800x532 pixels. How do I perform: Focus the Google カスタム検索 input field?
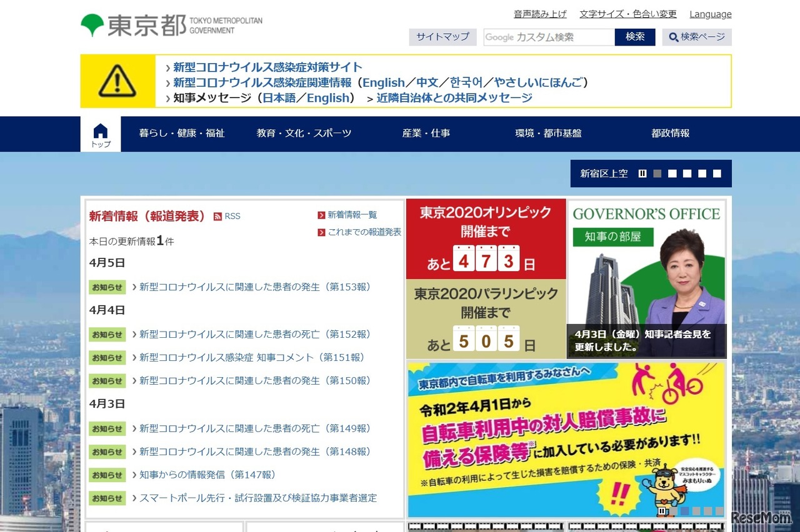coord(549,37)
